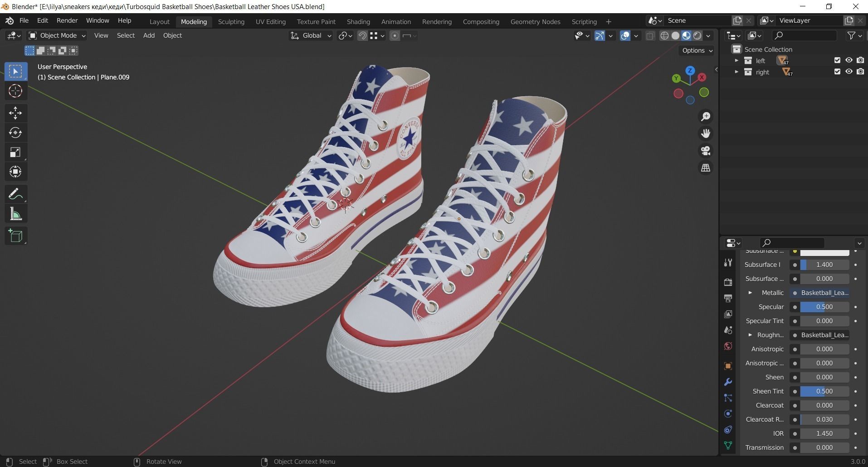Select the Select Box tool
This screenshot has width=868, height=467.
15,71
